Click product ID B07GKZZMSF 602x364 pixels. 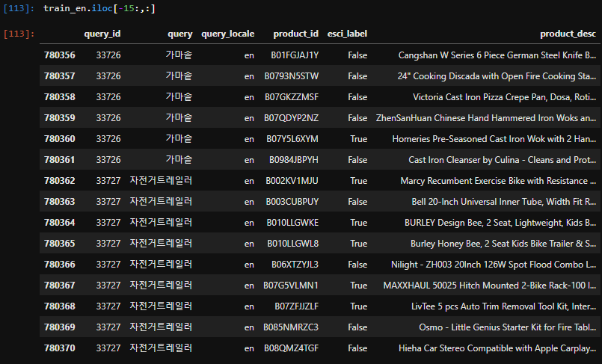coord(292,97)
